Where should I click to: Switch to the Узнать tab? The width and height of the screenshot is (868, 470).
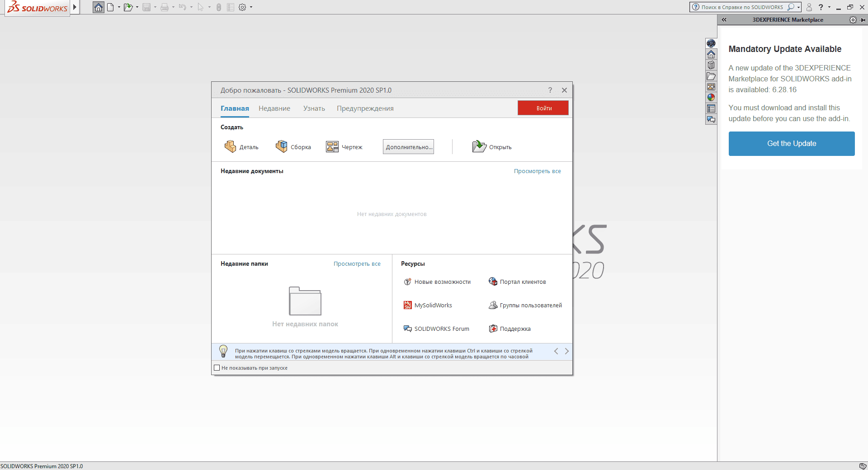314,108
